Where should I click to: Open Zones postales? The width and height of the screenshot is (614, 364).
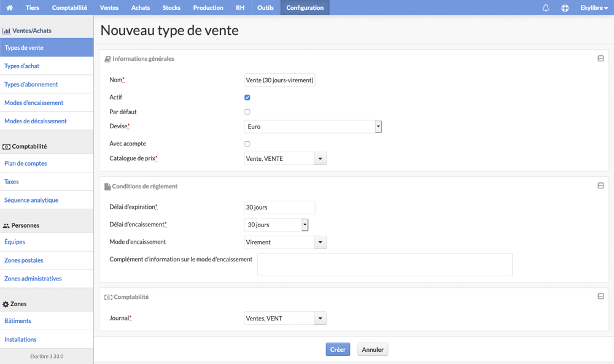pos(47,260)
